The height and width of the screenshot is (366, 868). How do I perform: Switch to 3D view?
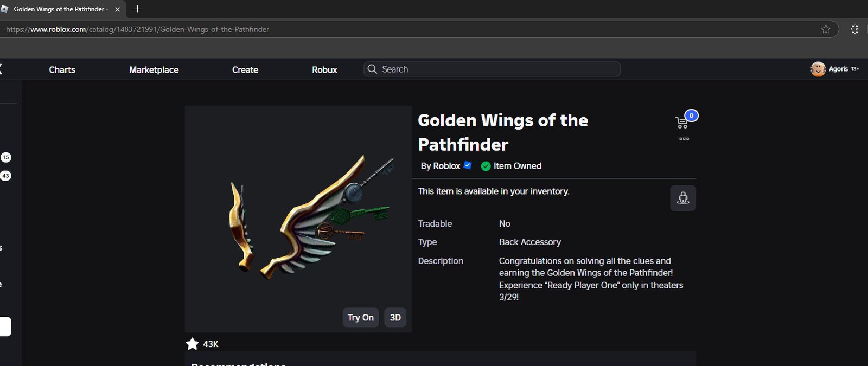point(395,318)
